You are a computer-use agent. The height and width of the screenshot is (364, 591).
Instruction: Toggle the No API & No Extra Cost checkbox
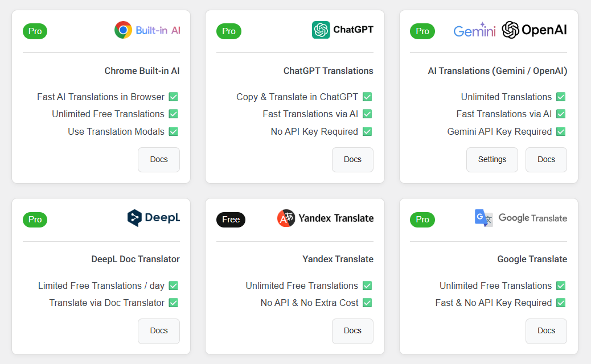coord(367,303)
